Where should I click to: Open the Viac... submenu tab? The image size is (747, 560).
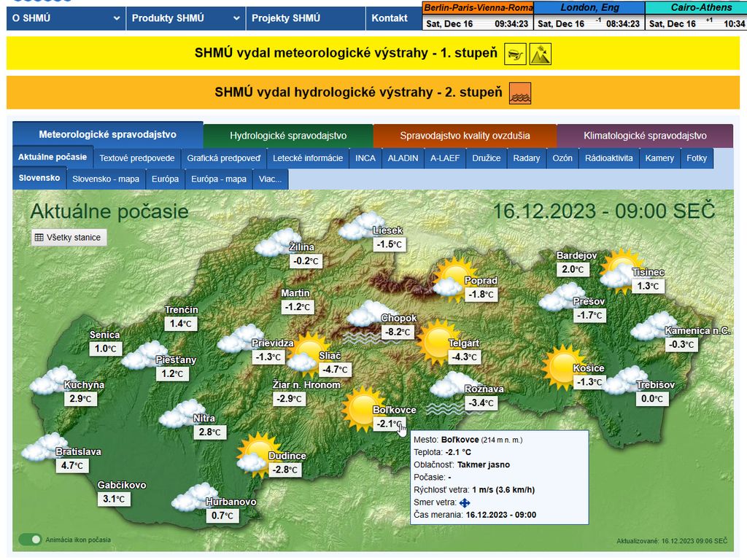[x=271, y=179]
